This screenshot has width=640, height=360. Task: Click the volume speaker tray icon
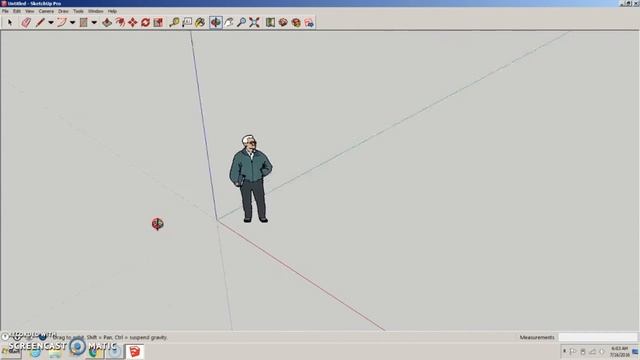(602, 351)
